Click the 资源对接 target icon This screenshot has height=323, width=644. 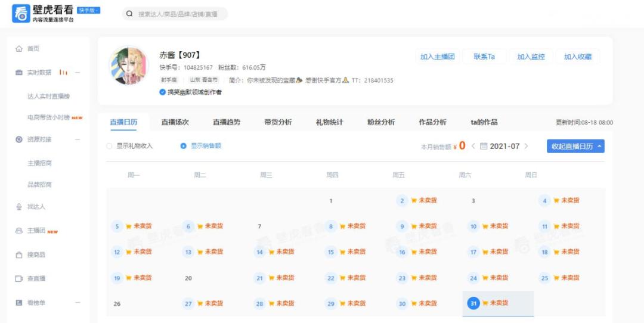point(19,139)
